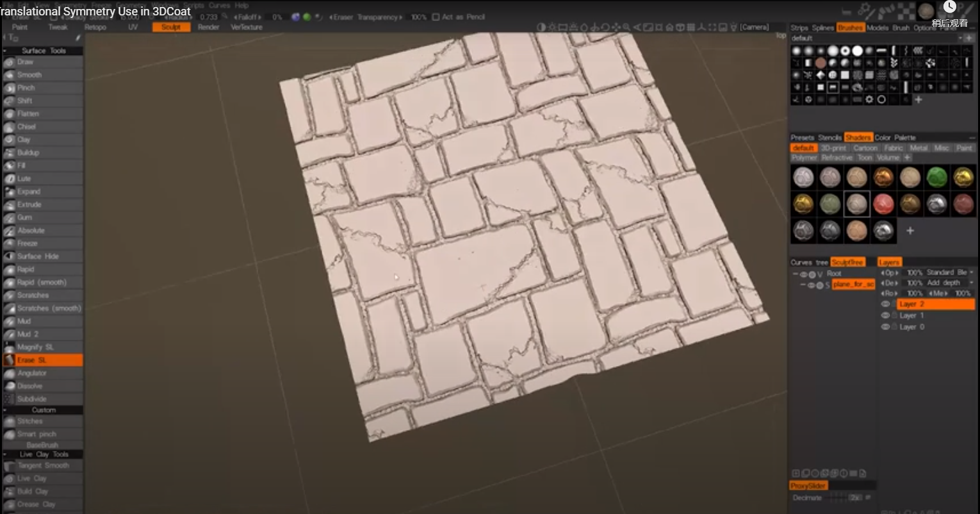The image size is (980, 514).
Task: Toggle Root object visibility eye
Action: click(x=804, y=274)
